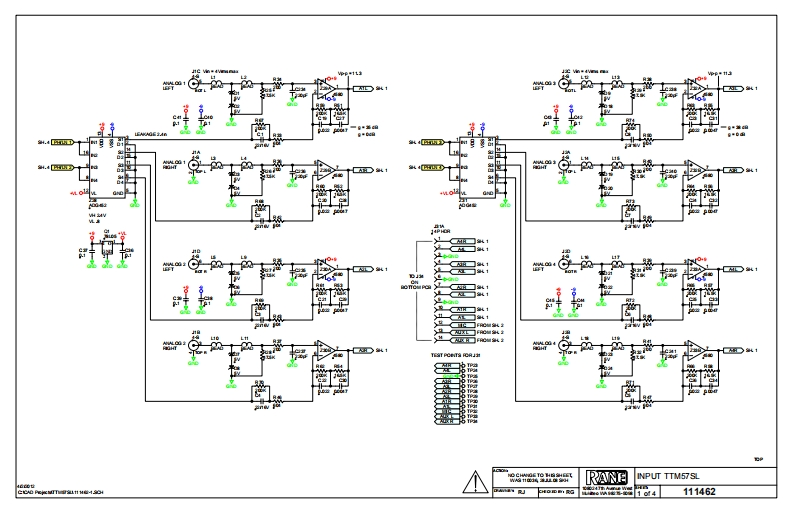Viewport: 793px width, 513px height.
Task: Click the PHON 4 yellow signal tag
Action: tap(434, 167)
